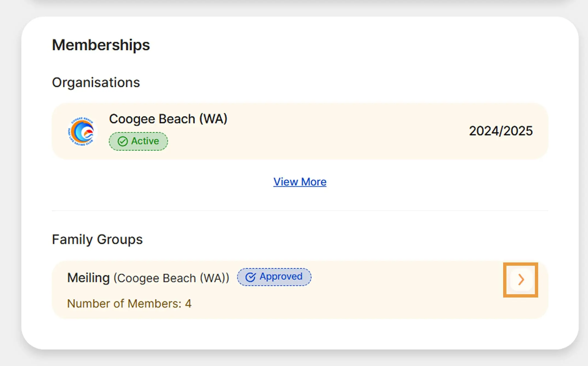Click the Memberships heading
The image size is (588, 366).
click(101, 45)
